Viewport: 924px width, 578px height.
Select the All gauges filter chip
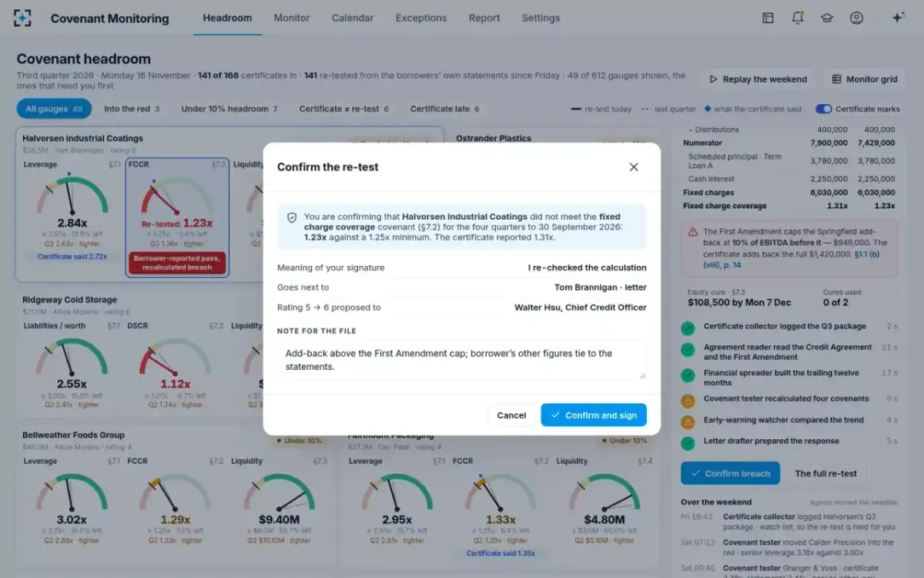point(54,109)
